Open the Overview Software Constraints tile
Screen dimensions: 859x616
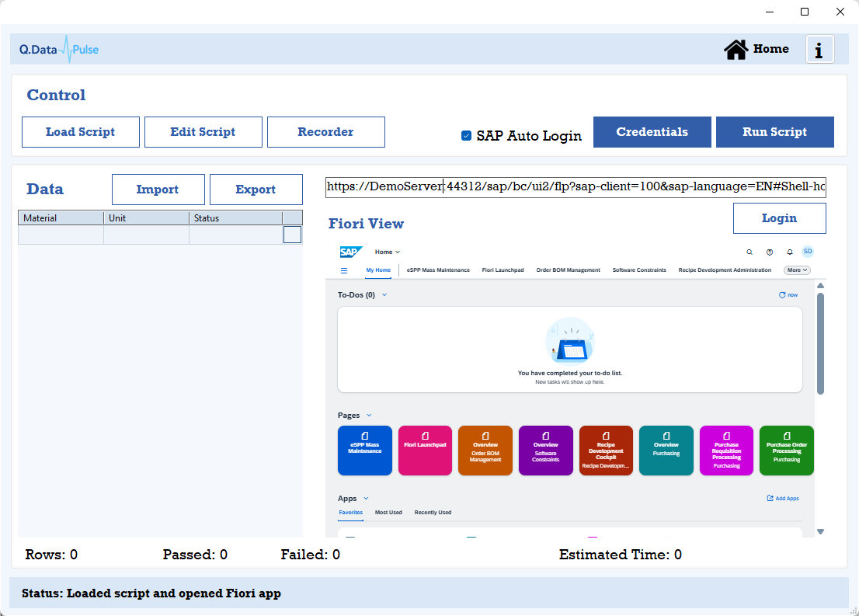point(546,451)
